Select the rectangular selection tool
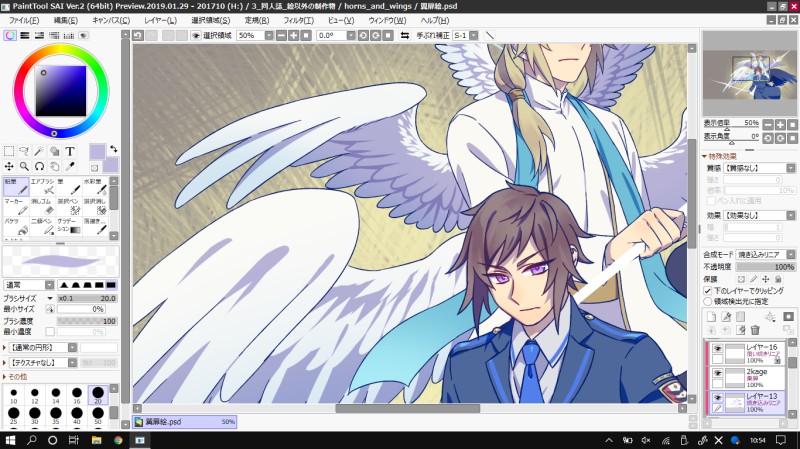800x449 pixels. point(9,151)
